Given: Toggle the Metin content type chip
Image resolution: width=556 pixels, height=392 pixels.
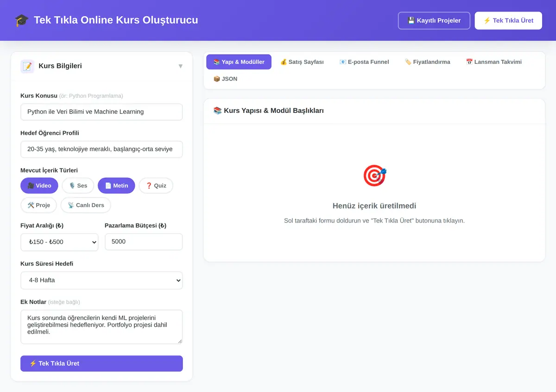Looking at the screenshot, I should pyautogui.click(x=116, y=186).
